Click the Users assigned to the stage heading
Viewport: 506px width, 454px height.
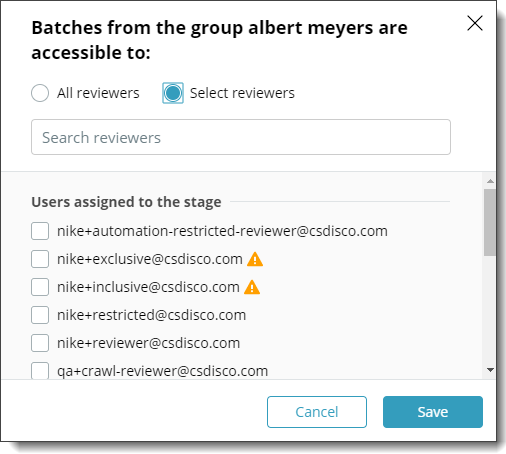click(126, 202)
